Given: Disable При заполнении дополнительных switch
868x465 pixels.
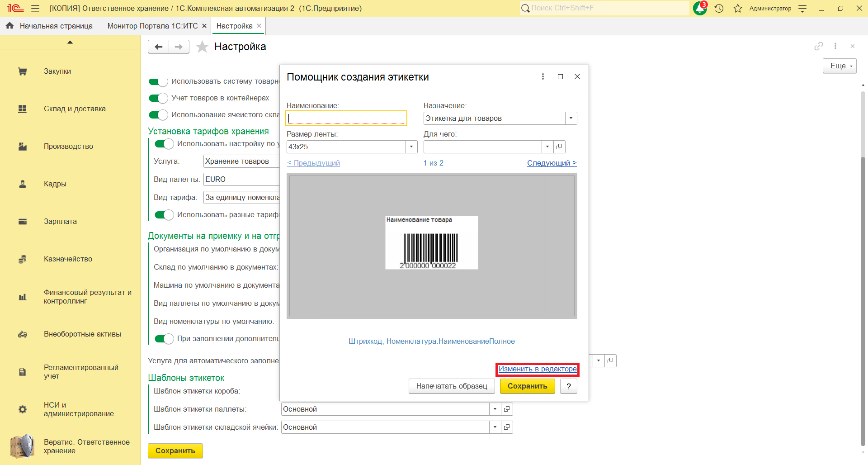Looking at the screenshot, I should (x=164, y=339).
